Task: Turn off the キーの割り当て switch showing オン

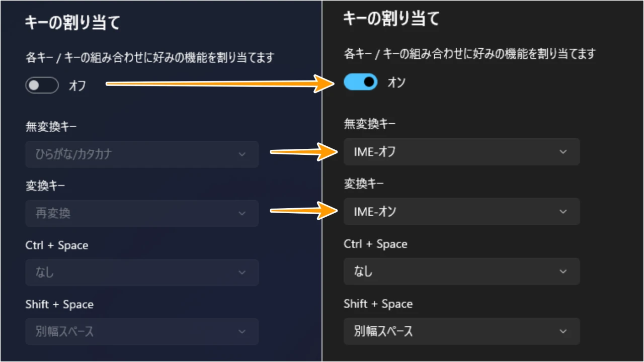Action: [360, 82]
